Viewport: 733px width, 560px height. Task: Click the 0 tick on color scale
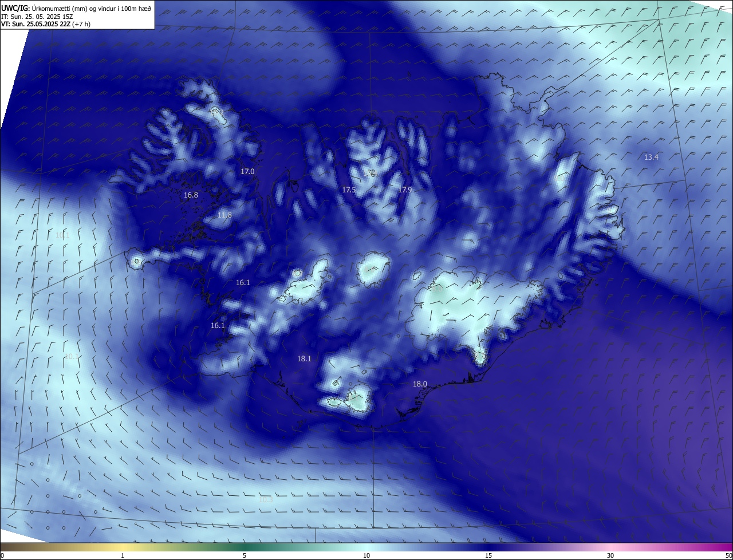tap(2, 555)
